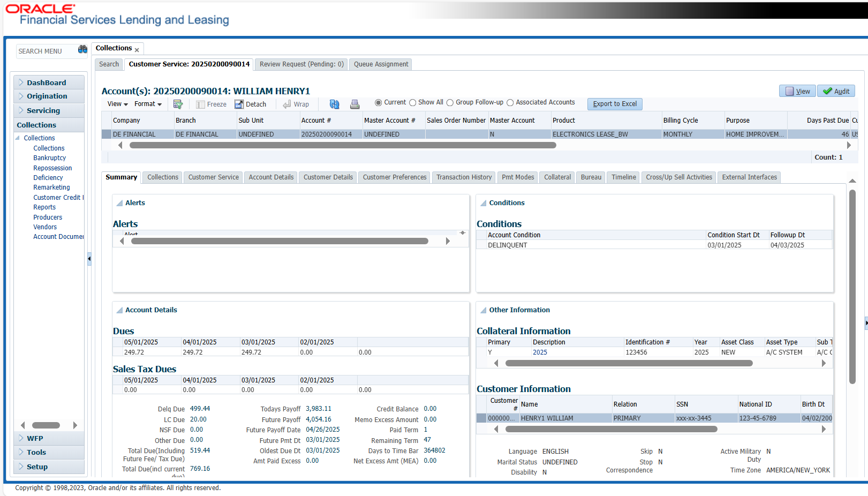Open the Remarketing link in the navigation tree
This screenshot has width=868, height=496.
[x=51, y=187]
